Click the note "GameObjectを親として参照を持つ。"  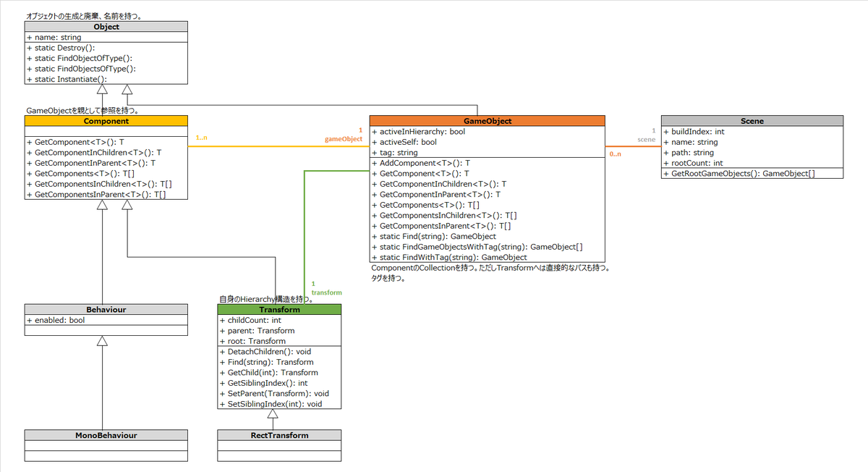(x=82, y=111)
